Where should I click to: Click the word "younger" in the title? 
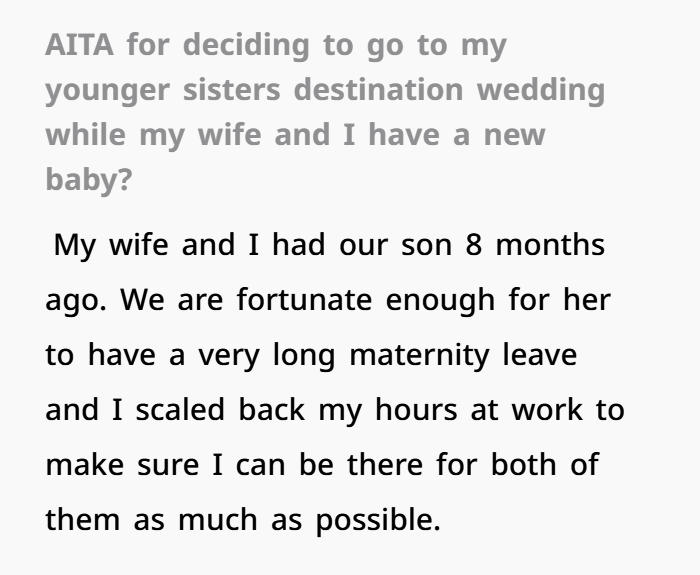(x=108, y=91)
